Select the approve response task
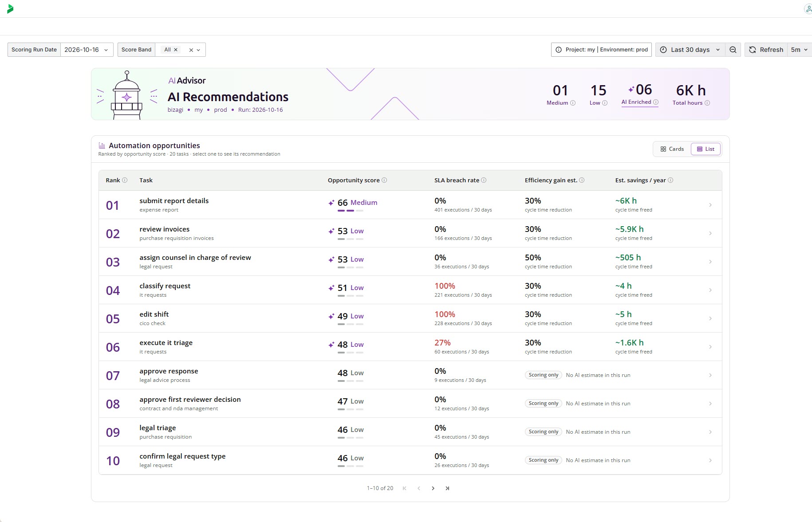 (x=410, y=375)
